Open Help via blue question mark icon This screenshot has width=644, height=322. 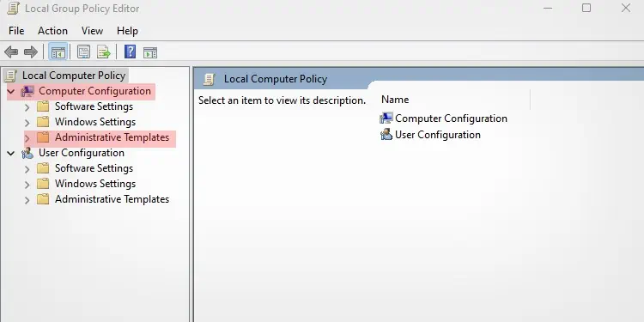click(131, 52)
